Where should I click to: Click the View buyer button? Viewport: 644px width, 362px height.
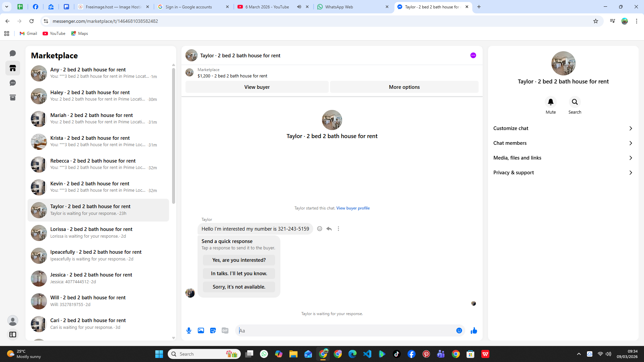point(257,87)
